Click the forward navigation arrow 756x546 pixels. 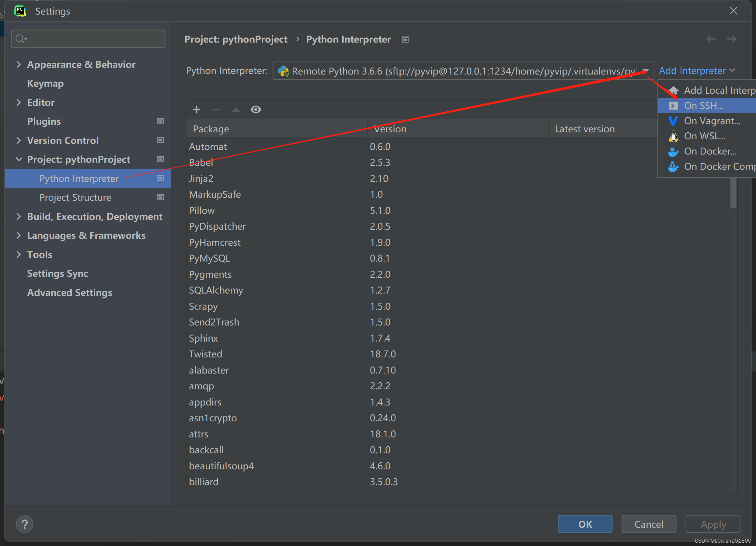pos(731,39)
